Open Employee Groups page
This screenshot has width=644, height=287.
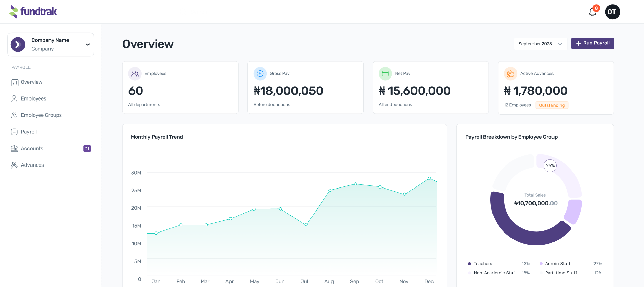(x=41, y=115)
